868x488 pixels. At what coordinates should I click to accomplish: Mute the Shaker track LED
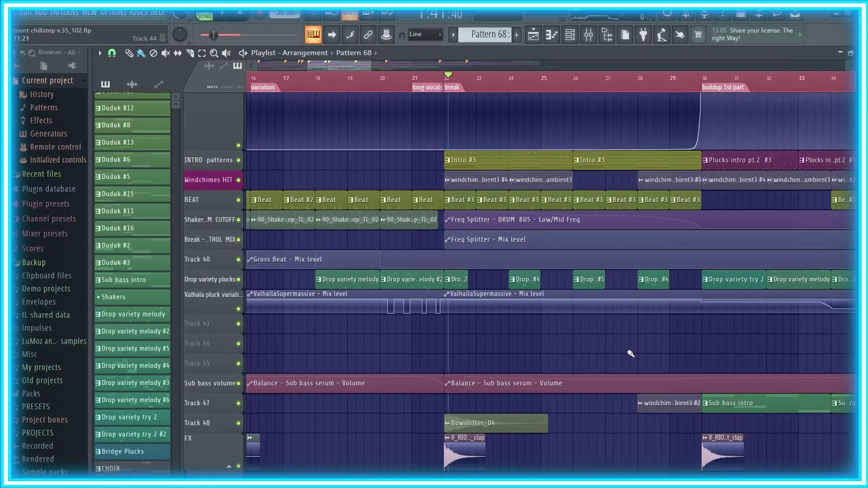[x=238, y=220]
